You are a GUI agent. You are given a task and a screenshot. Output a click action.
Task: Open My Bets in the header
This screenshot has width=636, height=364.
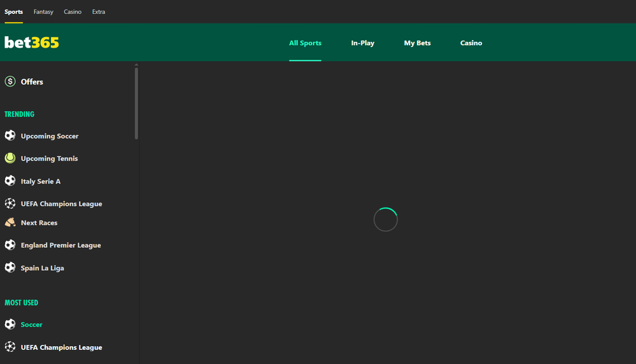coord(417,43)
